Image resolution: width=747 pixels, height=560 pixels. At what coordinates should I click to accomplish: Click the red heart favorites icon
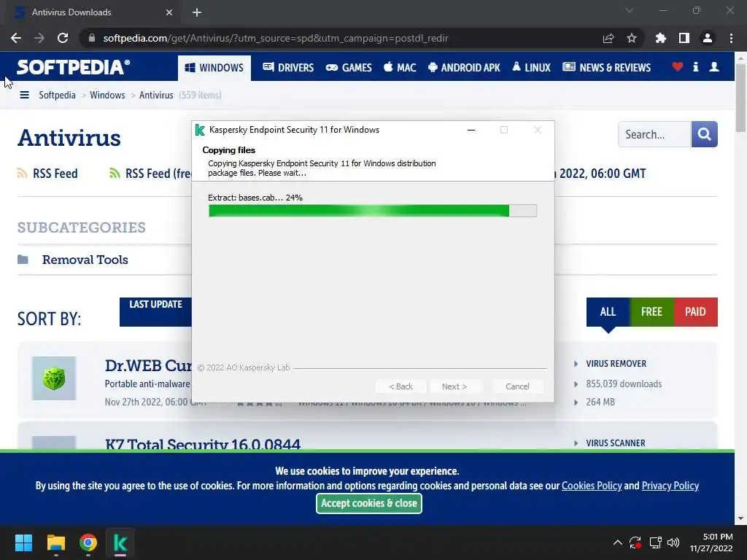(678, 66)
